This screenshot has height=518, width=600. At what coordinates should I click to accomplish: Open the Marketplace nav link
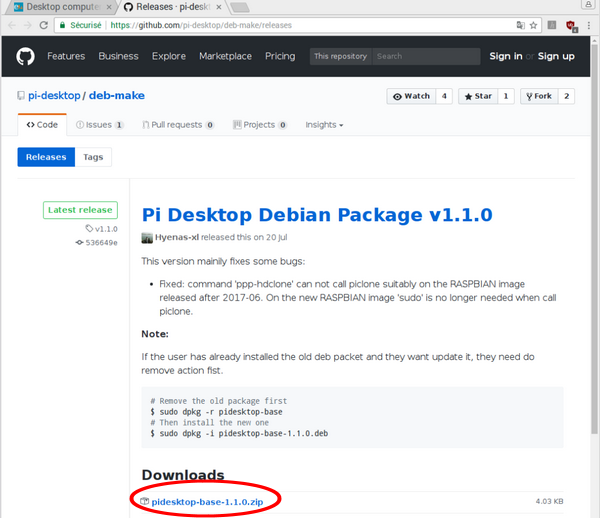tap(225, 56)
